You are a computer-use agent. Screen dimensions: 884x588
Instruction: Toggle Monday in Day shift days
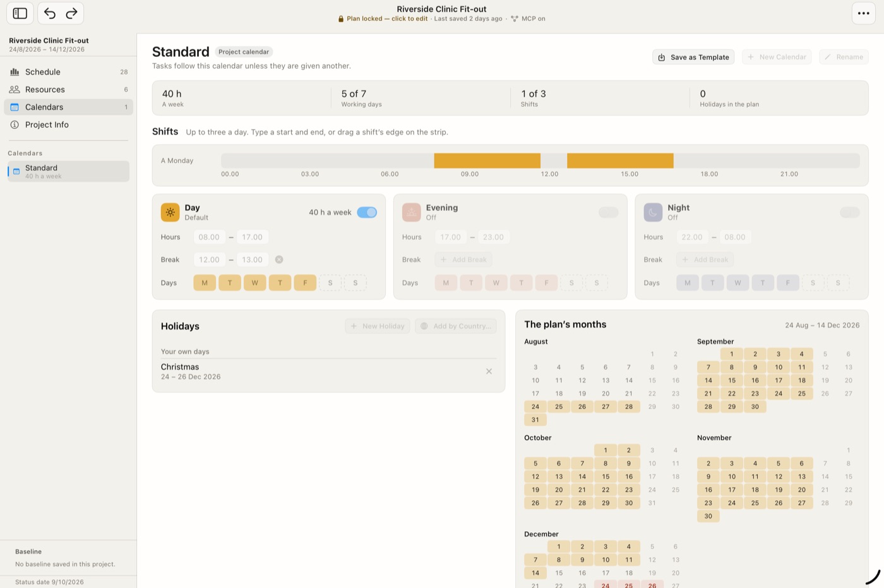[x=205, y=283]
